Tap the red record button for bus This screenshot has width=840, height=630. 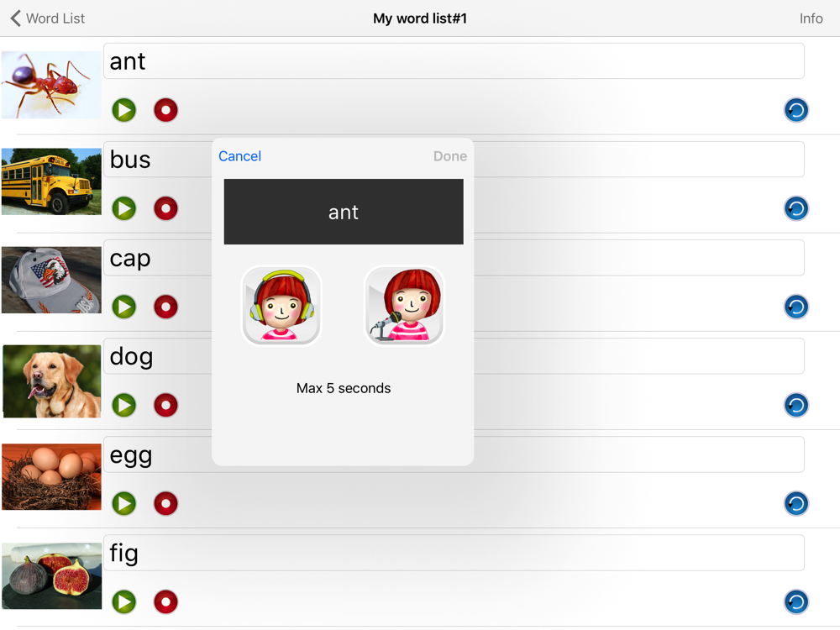[x=166, y=208]
